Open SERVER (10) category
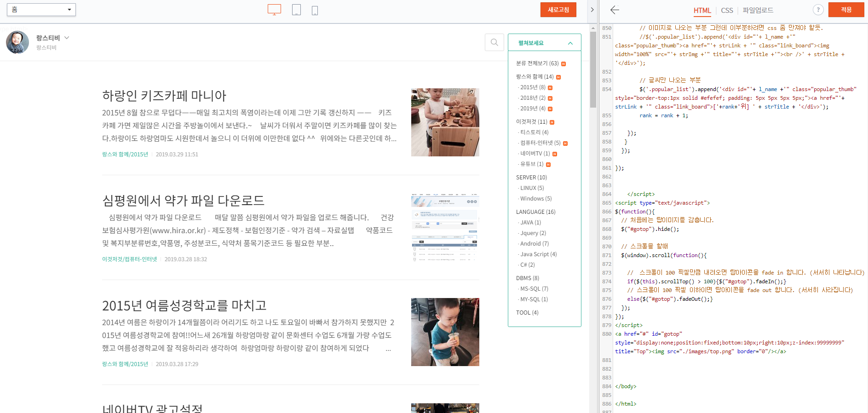868x413 pixels. click(x=531, y=178)
